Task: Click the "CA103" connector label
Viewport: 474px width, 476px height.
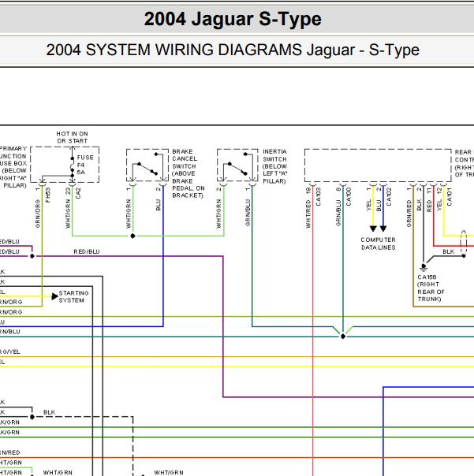Action: point(319,197)
